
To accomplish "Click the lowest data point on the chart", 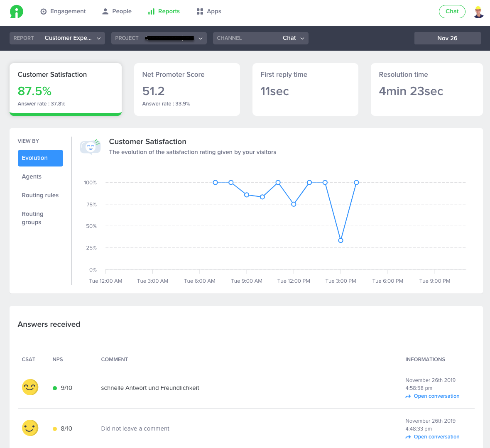I will 341,240.
